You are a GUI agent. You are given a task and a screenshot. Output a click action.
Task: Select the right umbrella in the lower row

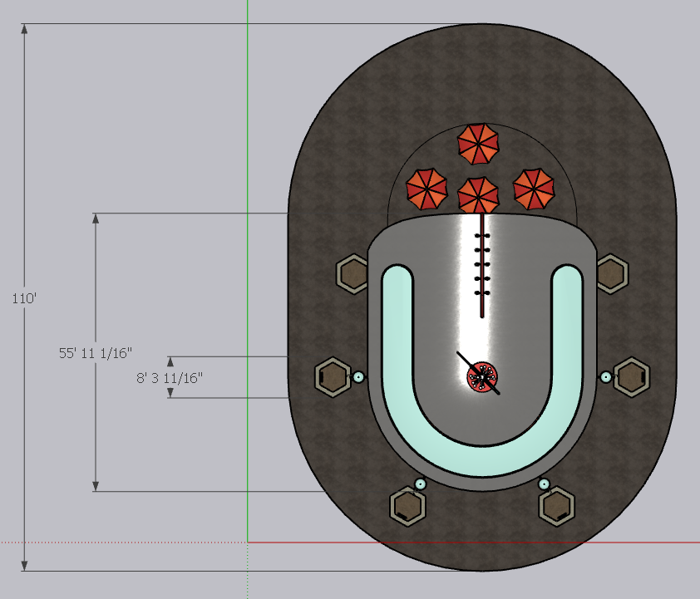point(534,189)
